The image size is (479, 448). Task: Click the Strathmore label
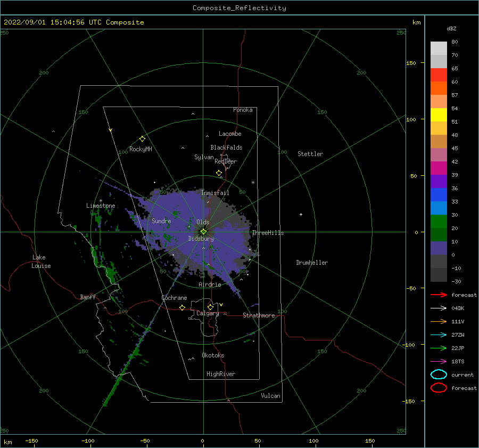259,315
